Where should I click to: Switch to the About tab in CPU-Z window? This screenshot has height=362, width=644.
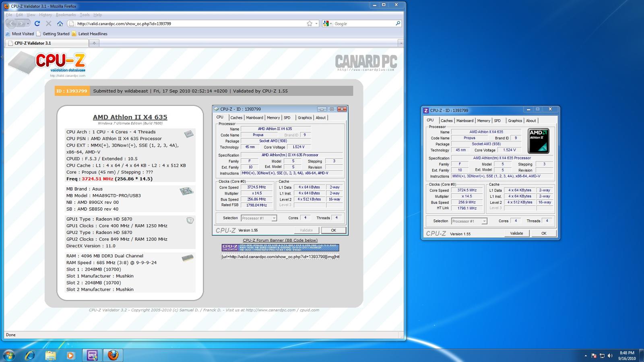point(531,121)
